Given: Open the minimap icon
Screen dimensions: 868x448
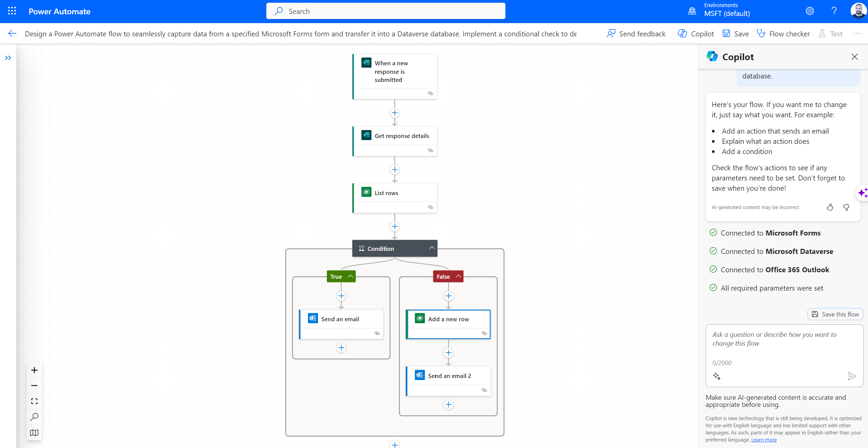Looking at the screenshot, I should [x=34, y=432].
